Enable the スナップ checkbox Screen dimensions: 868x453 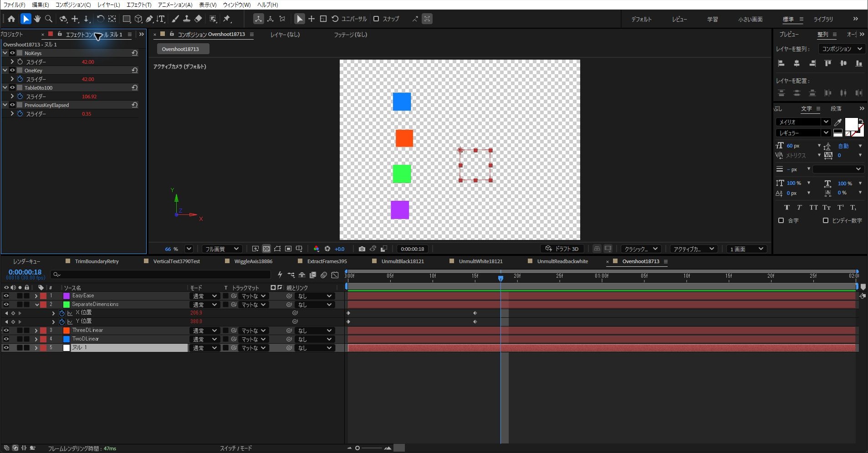[x=376, y=19]
